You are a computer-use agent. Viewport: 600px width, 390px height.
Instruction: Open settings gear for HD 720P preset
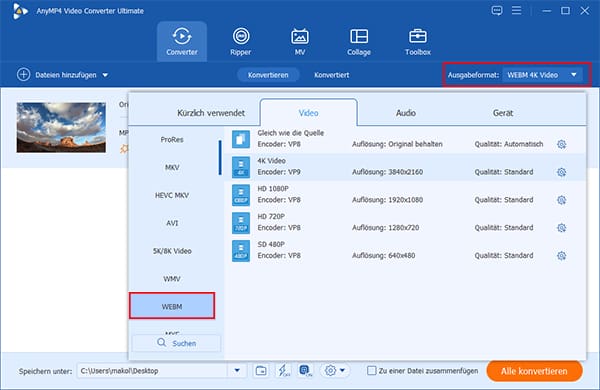(561, 228)
